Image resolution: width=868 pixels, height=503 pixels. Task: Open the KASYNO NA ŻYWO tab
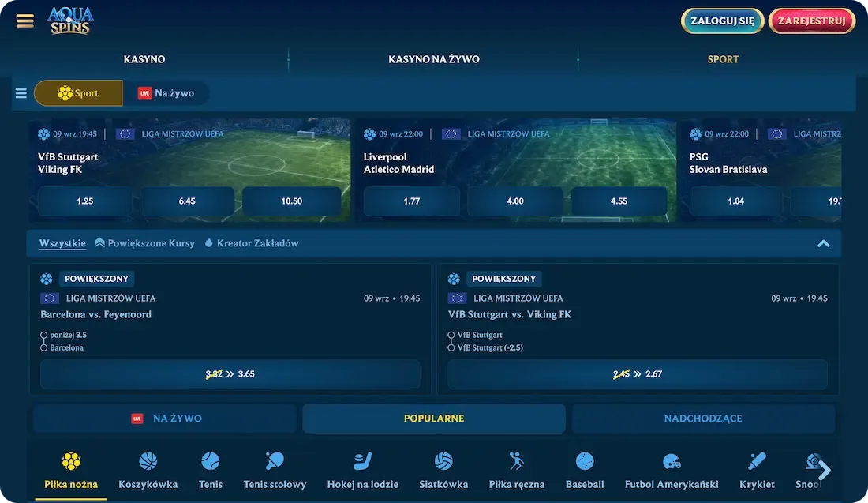[x=434, y=59]
